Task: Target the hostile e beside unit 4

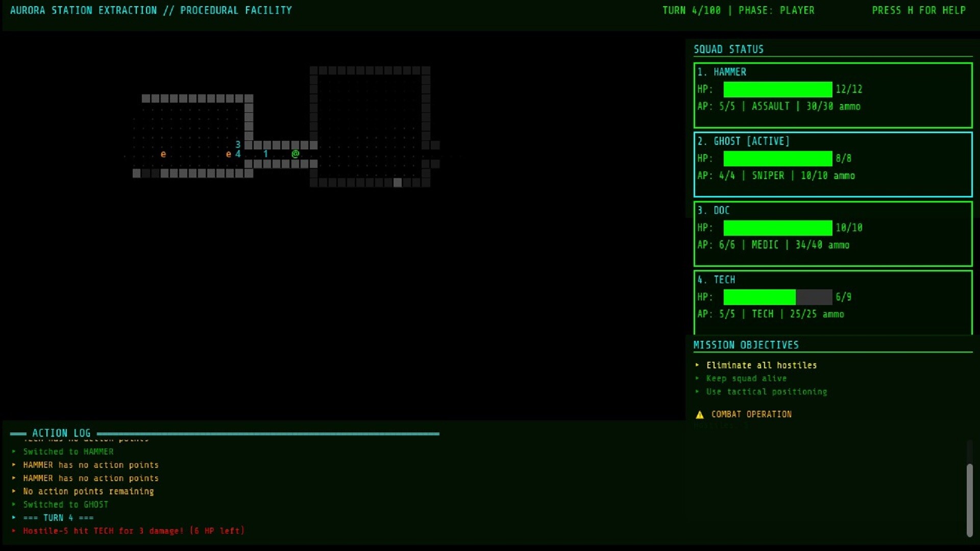Action: pos(228,154)
